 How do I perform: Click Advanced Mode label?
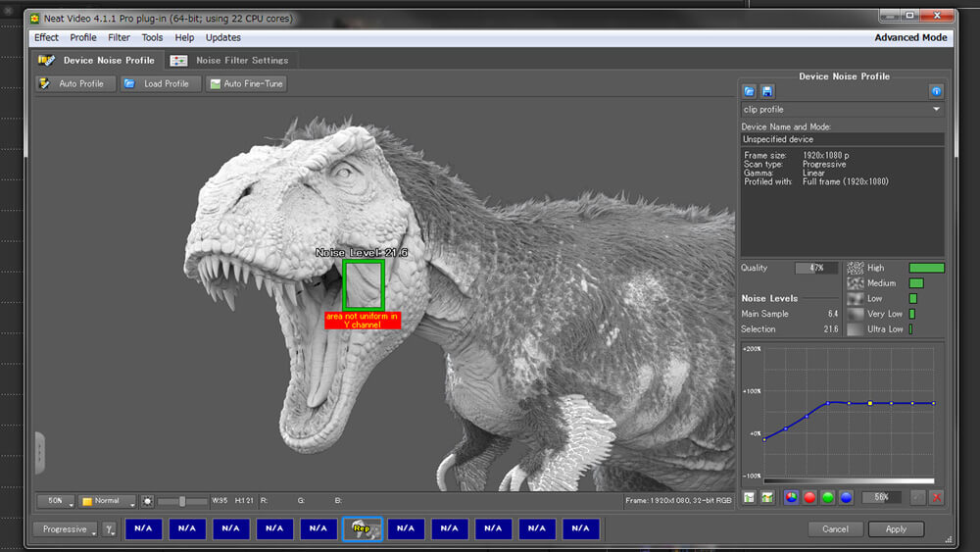[910, 37]
